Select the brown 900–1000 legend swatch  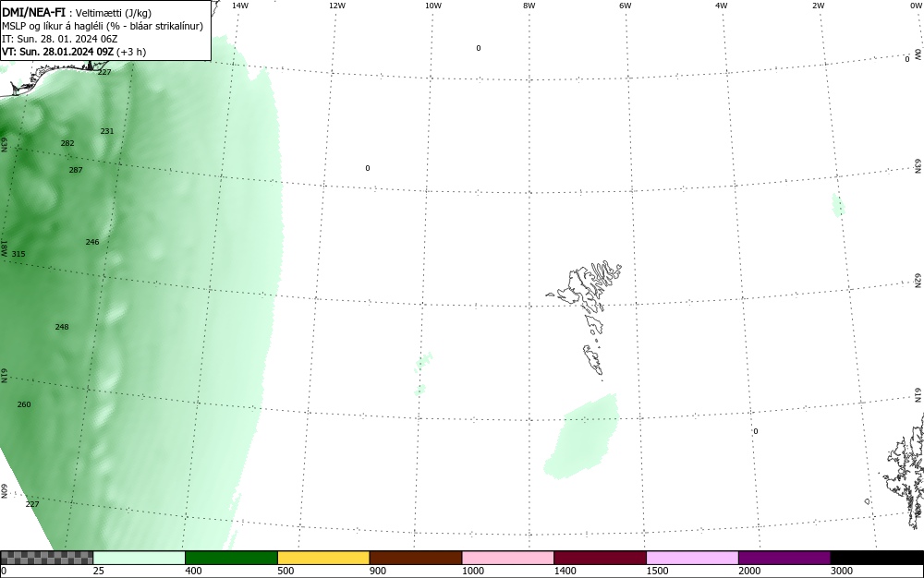click(x=416, y=558)
